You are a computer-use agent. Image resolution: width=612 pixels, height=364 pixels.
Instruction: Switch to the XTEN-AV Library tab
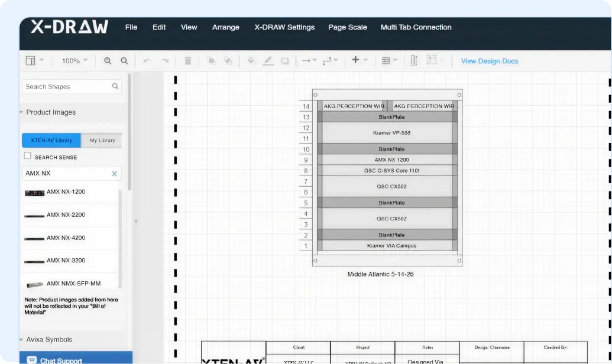coord(51,140)
